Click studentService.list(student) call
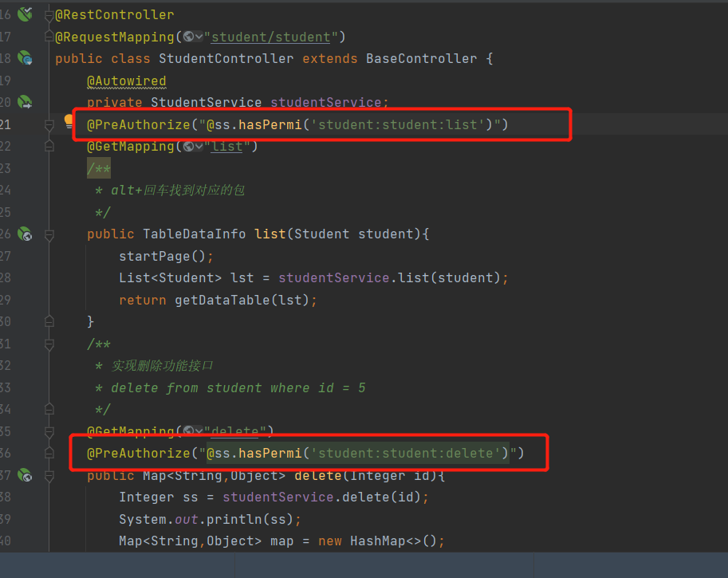This screenshot has height=578, width=728. [x=389, y=277]
